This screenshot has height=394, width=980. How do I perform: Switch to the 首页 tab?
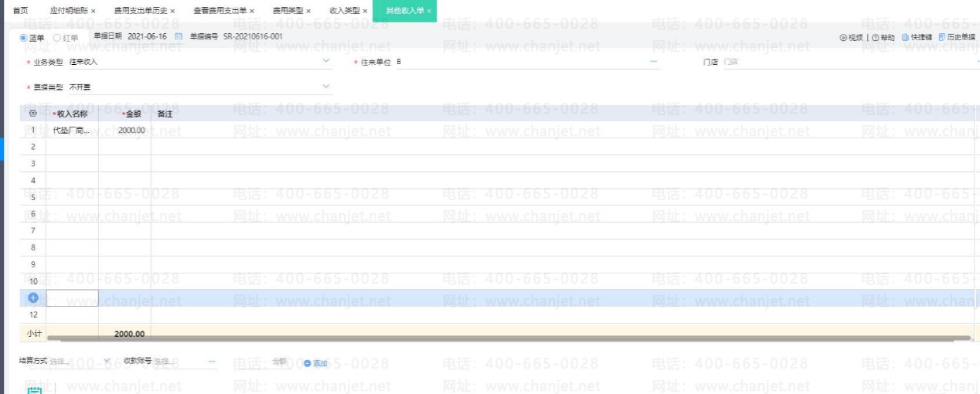click(x=20, y=11)
